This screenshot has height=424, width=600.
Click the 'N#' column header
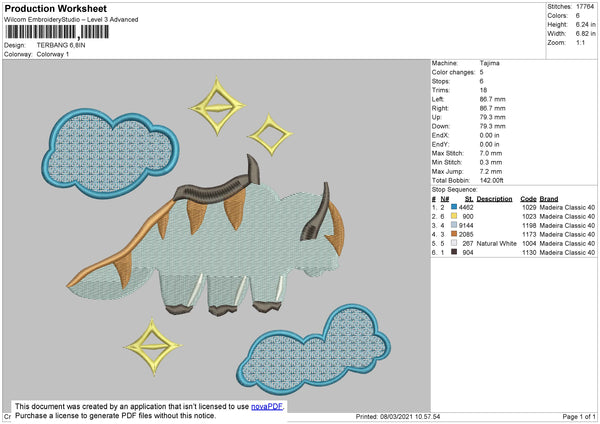445,199
